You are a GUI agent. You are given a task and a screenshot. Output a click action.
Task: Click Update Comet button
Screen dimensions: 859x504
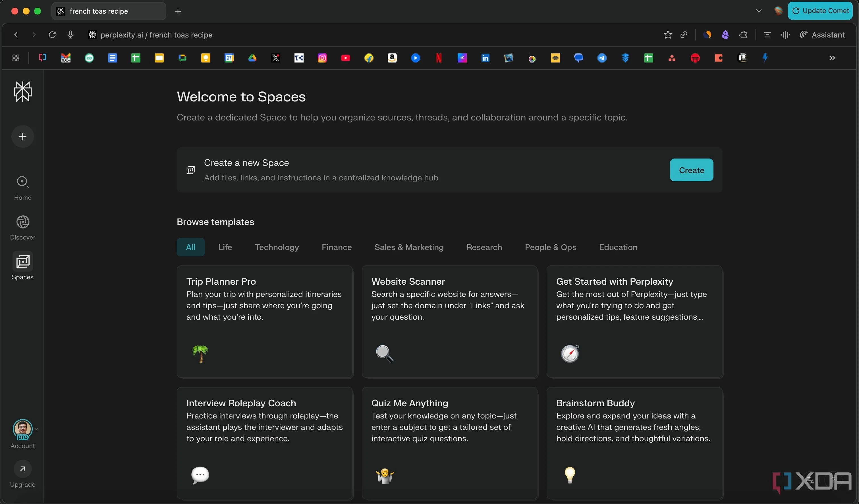[820, 11]
